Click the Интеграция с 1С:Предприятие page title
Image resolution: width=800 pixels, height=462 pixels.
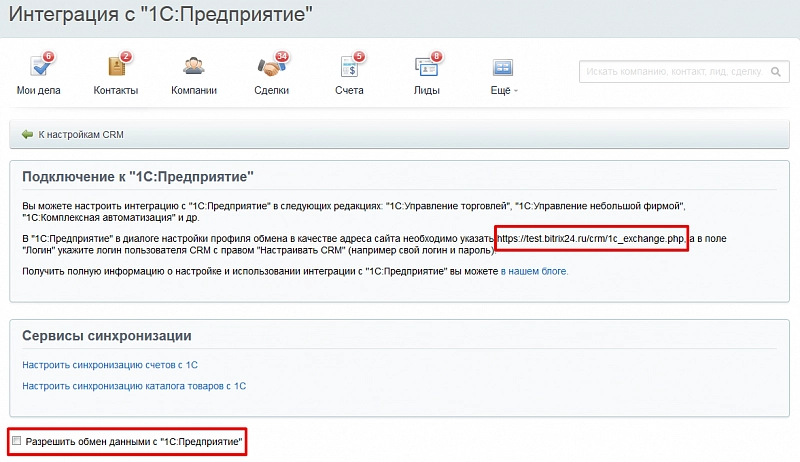[x=160, y=14]
